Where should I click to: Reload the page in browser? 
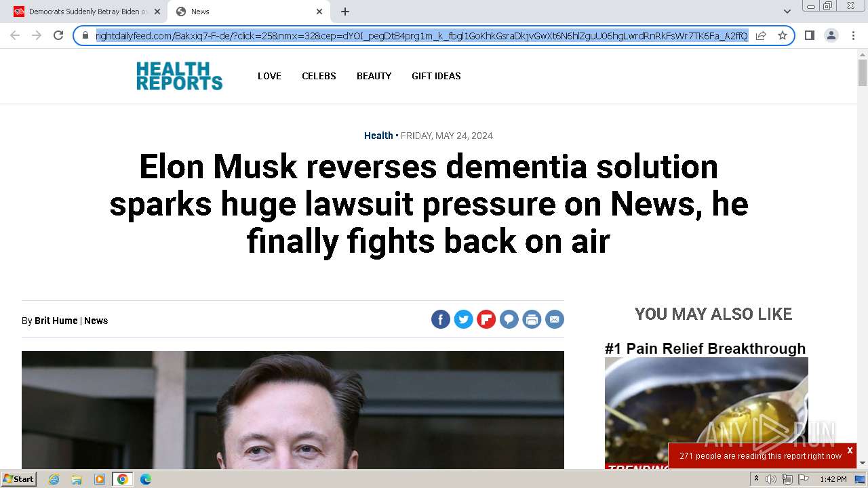[58, 35]
